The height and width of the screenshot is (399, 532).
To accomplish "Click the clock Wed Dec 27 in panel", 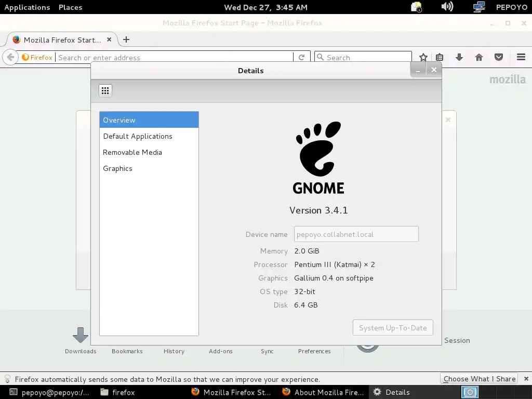I will pos(265,7).
